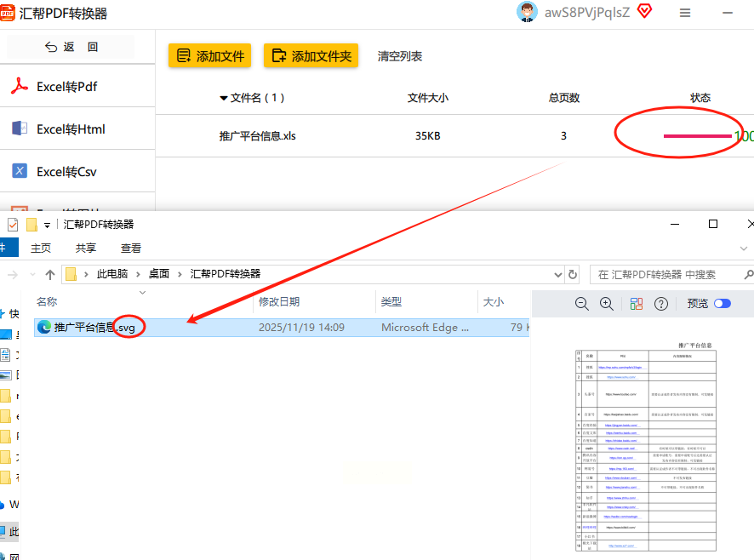The image size is (754, 560).
Task: Select Excel转Html in the sidebar
Action: coord(77,129)
